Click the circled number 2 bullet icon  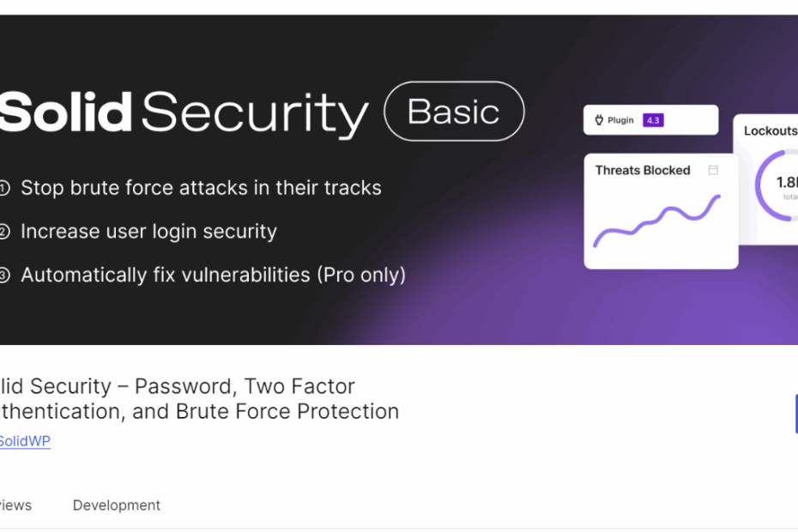3,232
